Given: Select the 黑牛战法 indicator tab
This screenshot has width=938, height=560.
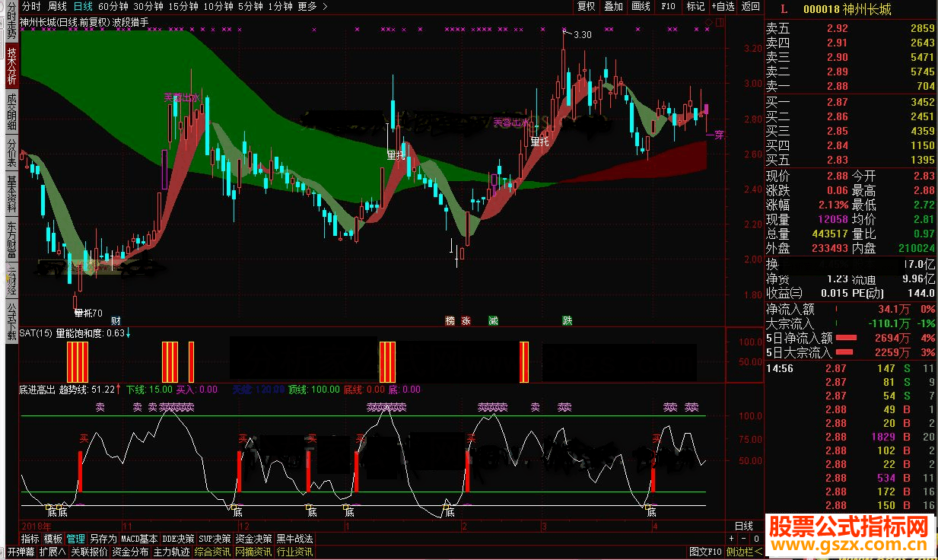Looking at the screenshot, I should coord(294,538).
